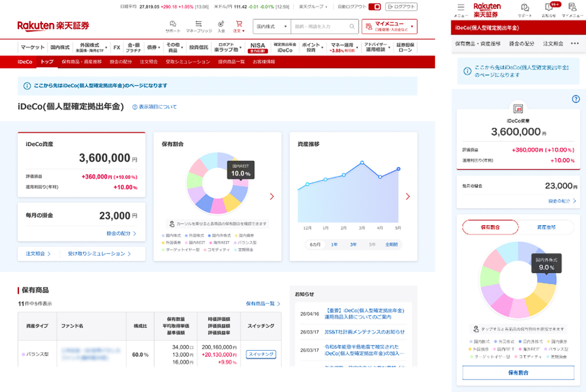This screenshot has width=586, height=392.
Task: Click the スイッチング button in the バランス型 row
Action: pos(261,354)
